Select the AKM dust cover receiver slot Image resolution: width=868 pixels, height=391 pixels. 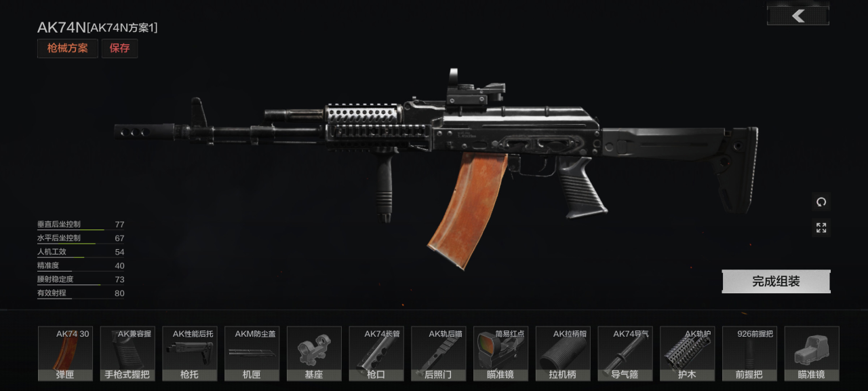coord(252,354)
